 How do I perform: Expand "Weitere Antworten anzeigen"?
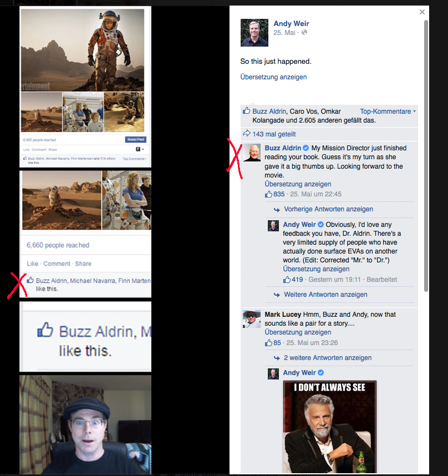pos(325,295)
